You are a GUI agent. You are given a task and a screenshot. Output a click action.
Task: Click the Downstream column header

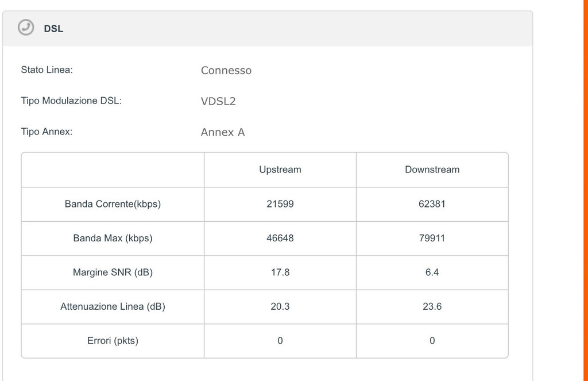[432, 170]
